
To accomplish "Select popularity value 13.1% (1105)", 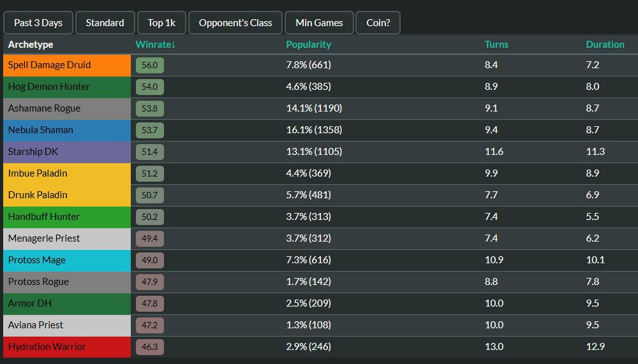I will 314,152.
